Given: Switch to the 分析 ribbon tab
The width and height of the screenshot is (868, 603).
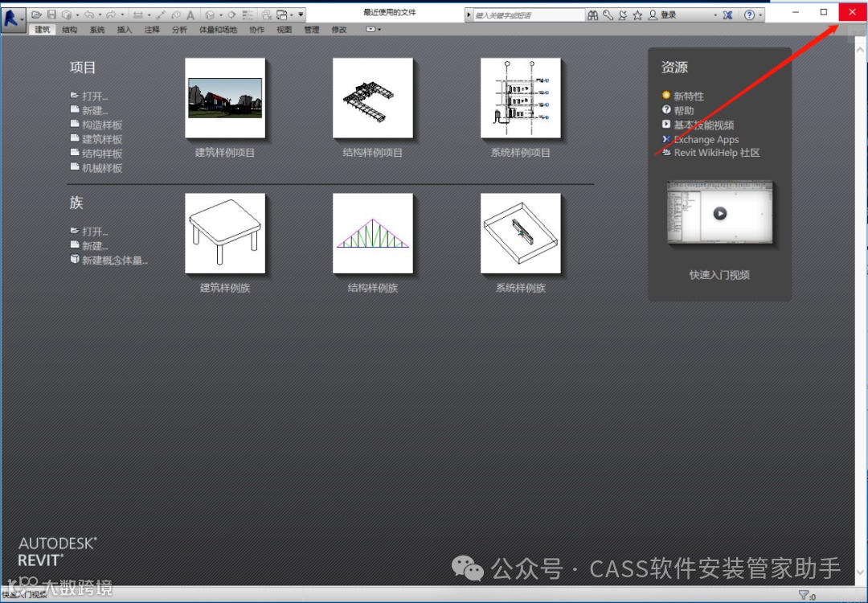Looking at the screenshot, I should 179,30.
